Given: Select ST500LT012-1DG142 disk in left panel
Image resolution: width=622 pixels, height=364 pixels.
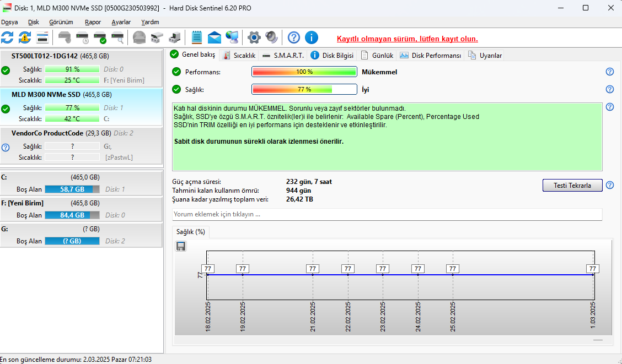Looking at the screenshot, I should (x=81, y=68).
